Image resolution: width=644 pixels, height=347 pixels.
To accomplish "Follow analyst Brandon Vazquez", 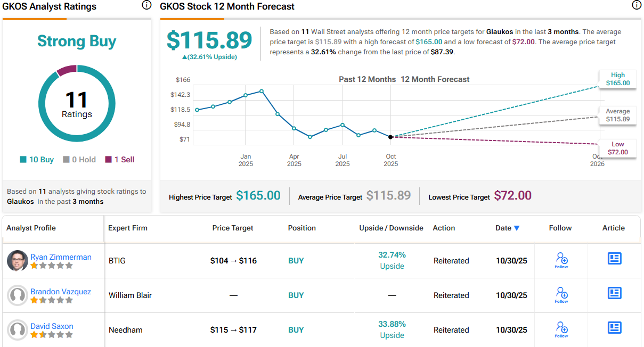I will (x=561, y=295).
